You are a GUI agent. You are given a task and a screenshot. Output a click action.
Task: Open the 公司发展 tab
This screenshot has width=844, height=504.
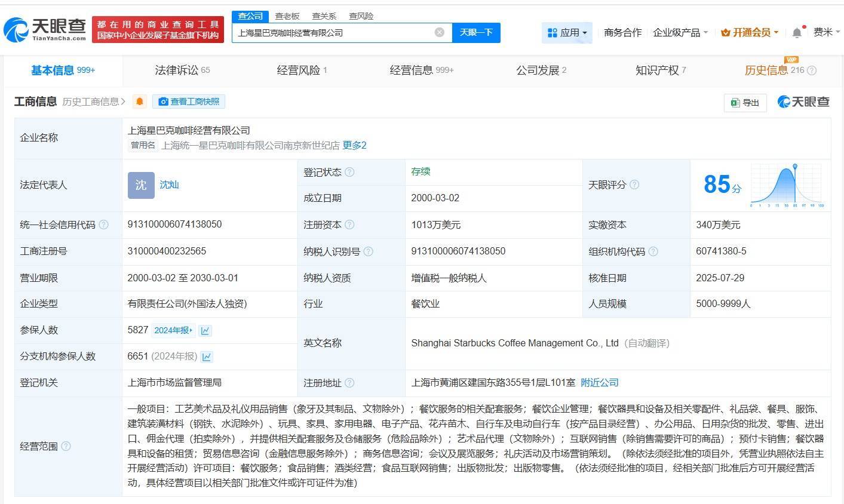541,70
